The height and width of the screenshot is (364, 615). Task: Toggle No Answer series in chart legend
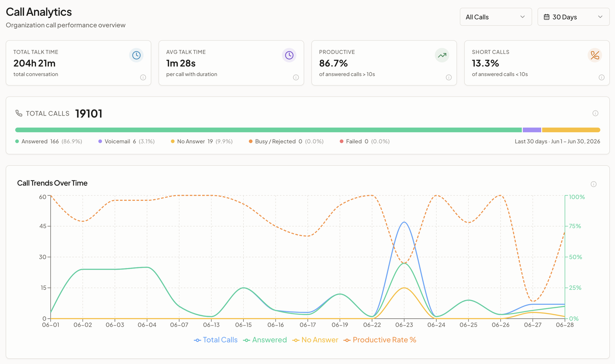click(315, 340)
